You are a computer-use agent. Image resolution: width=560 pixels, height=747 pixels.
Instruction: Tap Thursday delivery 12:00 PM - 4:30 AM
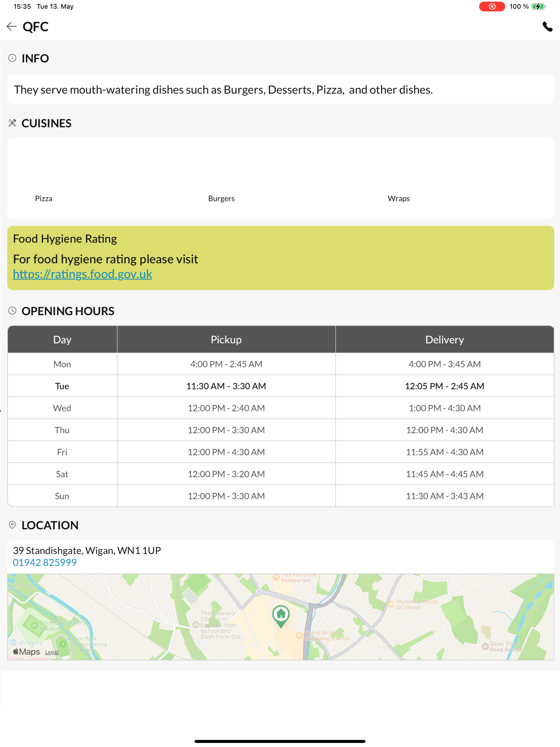[x=445, y=430]
